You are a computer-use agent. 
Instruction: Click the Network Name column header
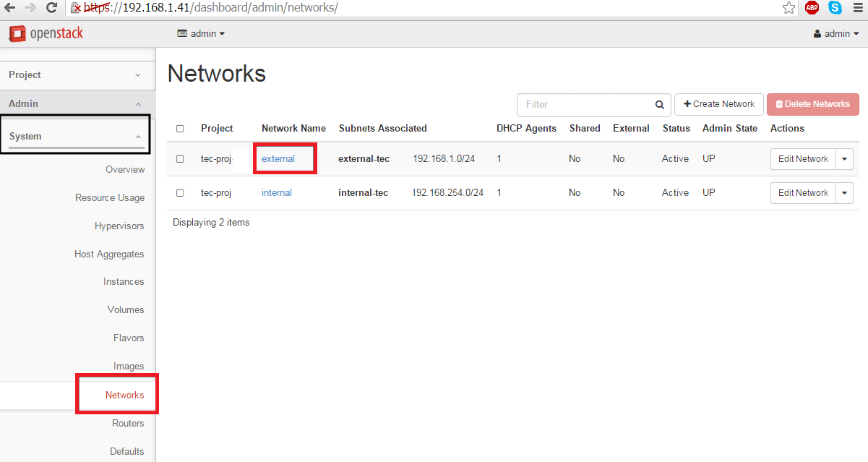(x=293, y=129)
